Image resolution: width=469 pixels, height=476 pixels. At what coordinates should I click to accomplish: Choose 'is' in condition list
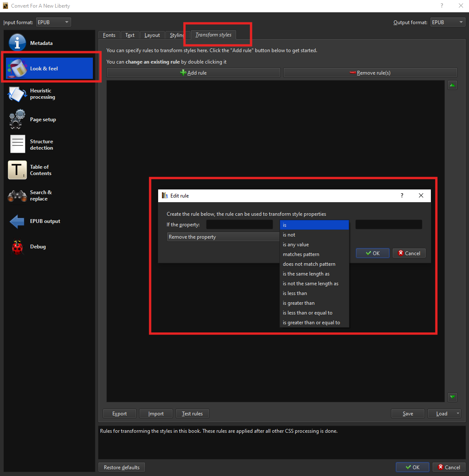(x=314, y=225)
